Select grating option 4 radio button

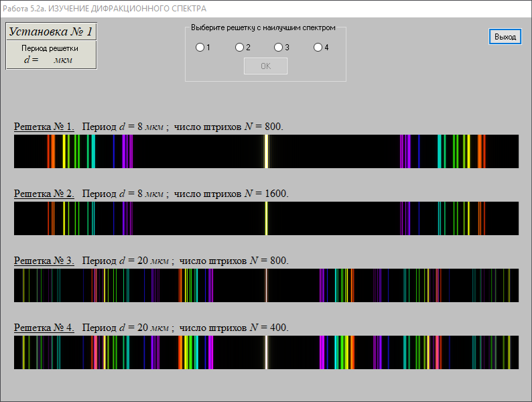[x=318, y=48]
